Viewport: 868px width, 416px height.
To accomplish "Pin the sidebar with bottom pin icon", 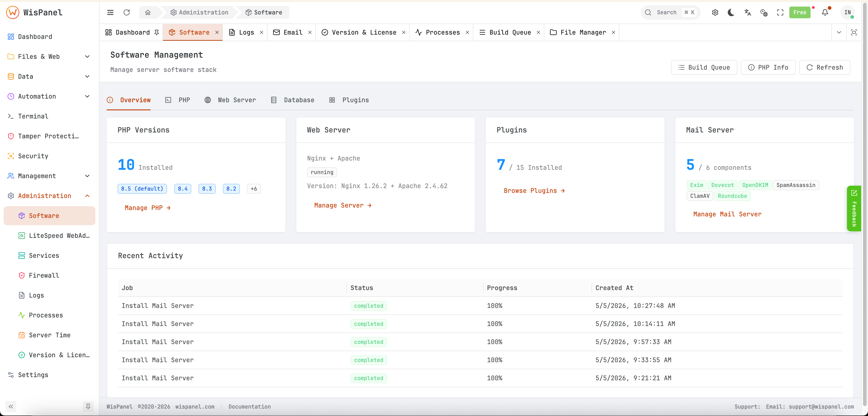I will (x=88, y=407).
